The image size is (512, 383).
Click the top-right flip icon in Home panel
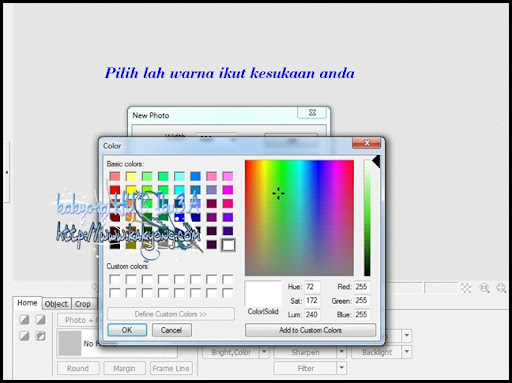[x=40, y=320]
